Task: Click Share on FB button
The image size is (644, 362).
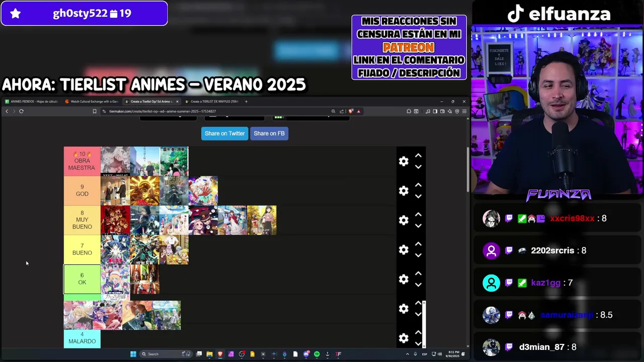Action: pyautogui.click(x=269, y=133)
